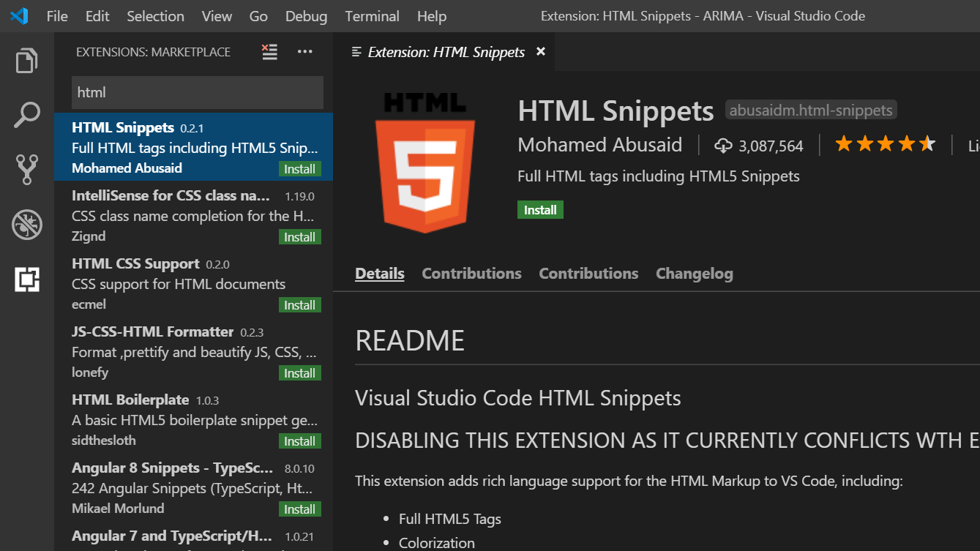Install IntelliSense for CSS class names
This screenshot has height=551, width=980.
tap(299, 237)
